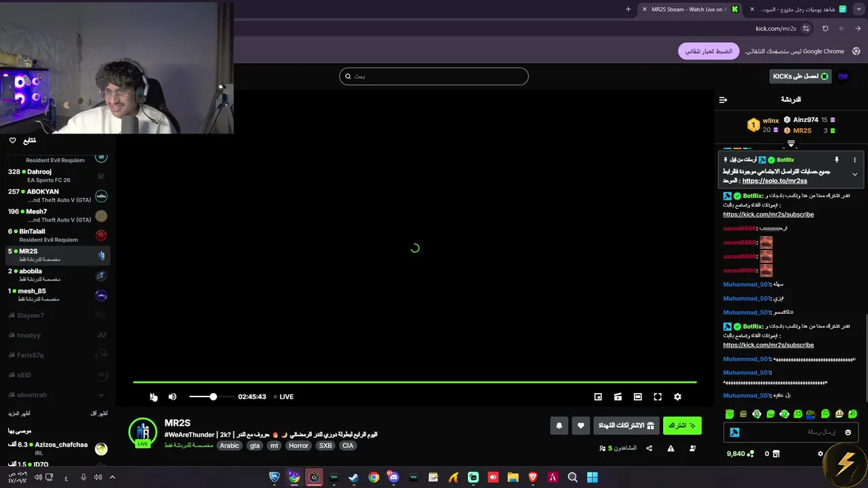
Task: Open the chat shop icon
Action: click(776, 453)
